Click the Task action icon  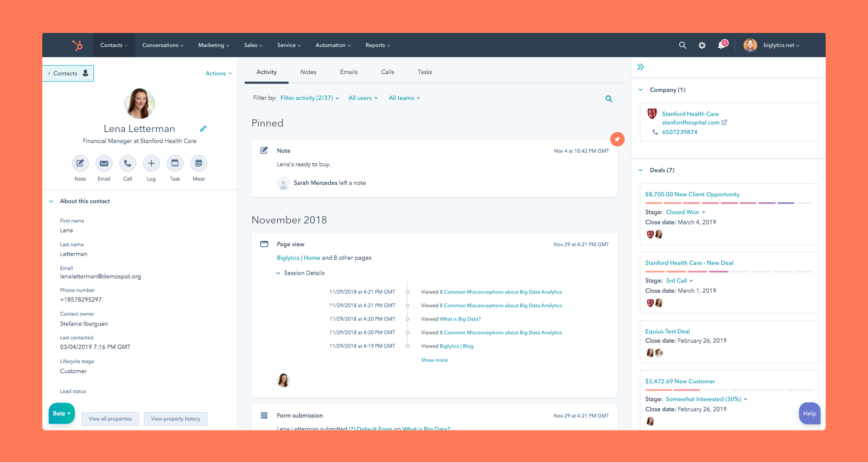tap(175, 163)
